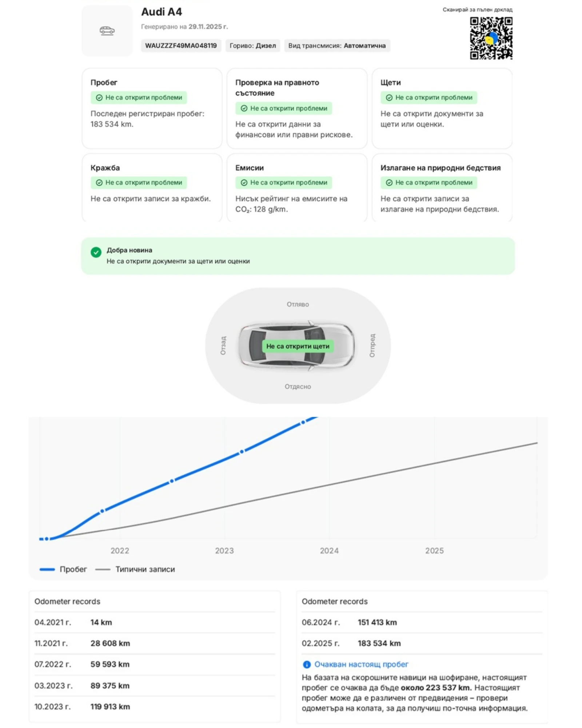Click the blue Пробег legend swatch
The height and width of the screenshot is (728, 582).
tap(47, 569)
